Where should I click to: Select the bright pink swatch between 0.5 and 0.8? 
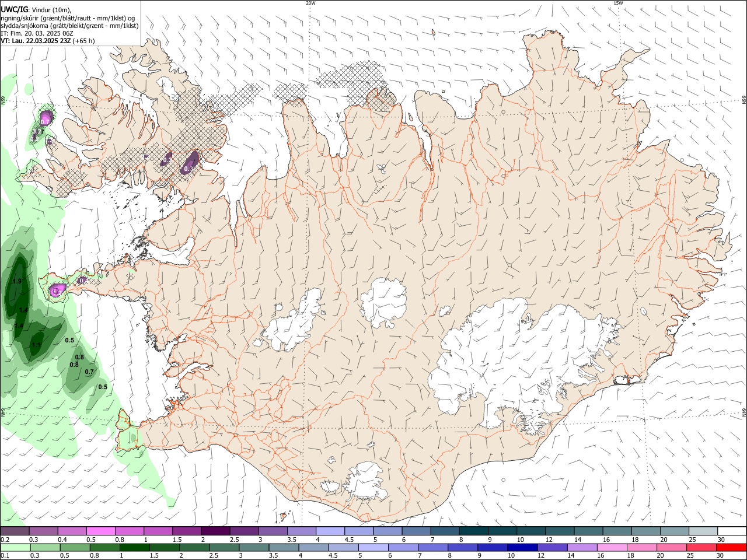[x=100, y=531]
